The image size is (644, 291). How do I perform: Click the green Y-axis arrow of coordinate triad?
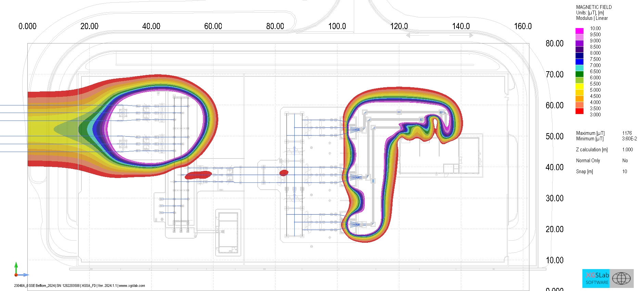point(16,266)
